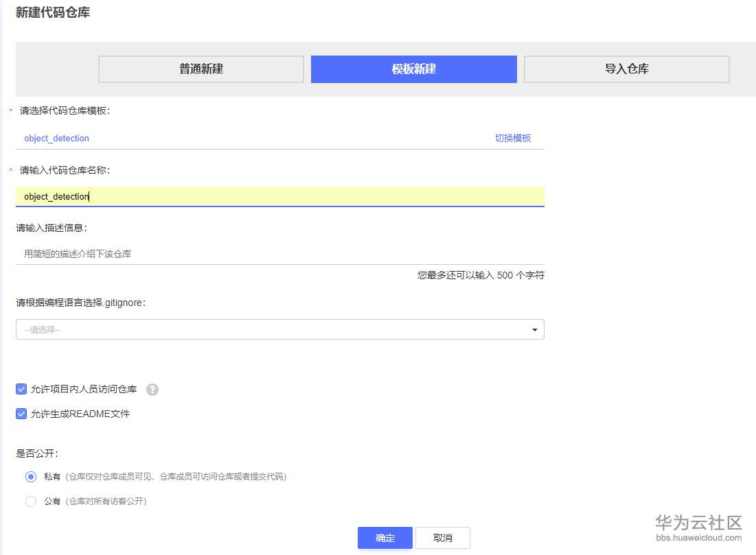Select the 模板新建 tab

414,69
